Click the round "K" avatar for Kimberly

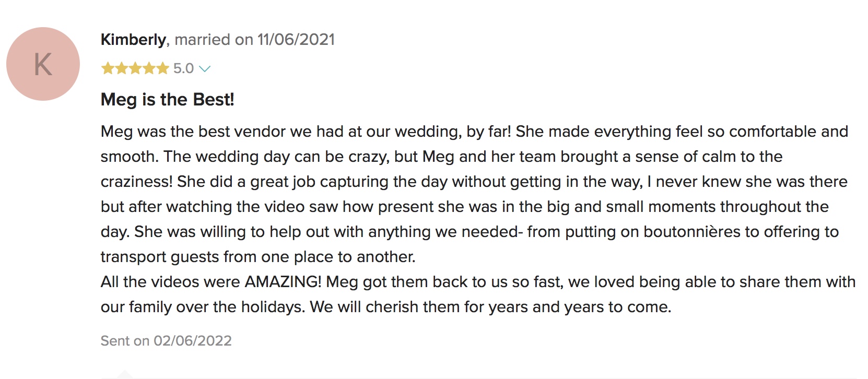coord(43,64)
